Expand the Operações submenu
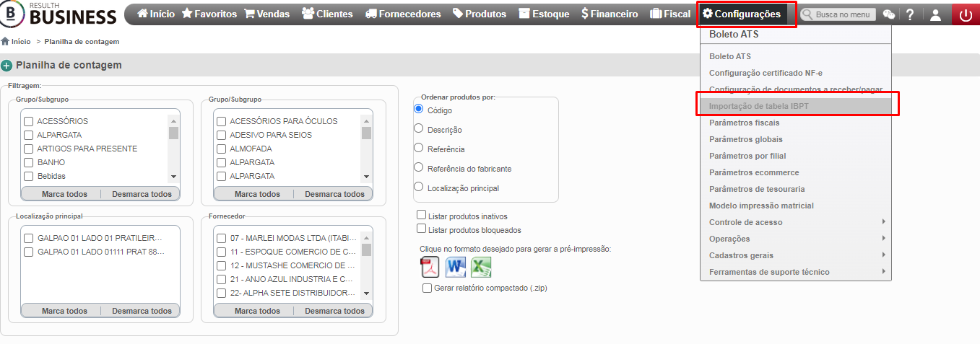 (x=796, y=239)
